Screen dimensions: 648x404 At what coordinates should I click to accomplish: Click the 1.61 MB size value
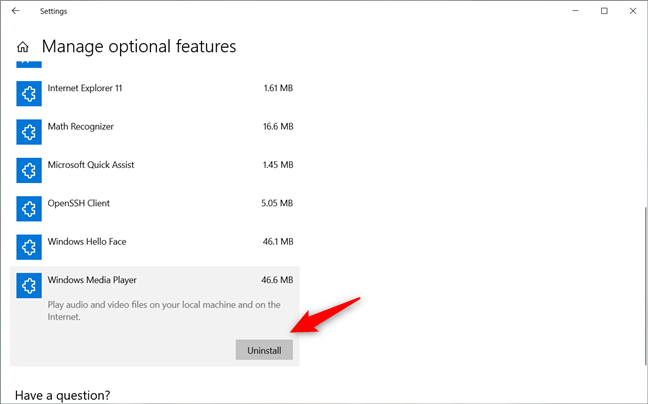[278, 88]
